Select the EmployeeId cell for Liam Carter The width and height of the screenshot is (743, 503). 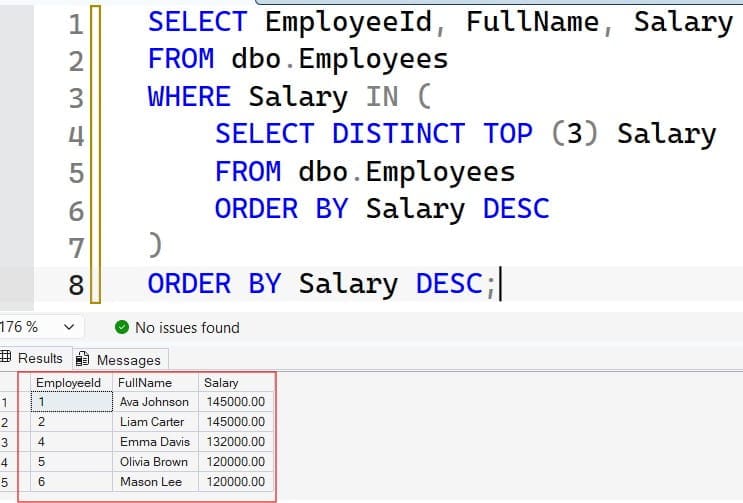pos(72,422)
